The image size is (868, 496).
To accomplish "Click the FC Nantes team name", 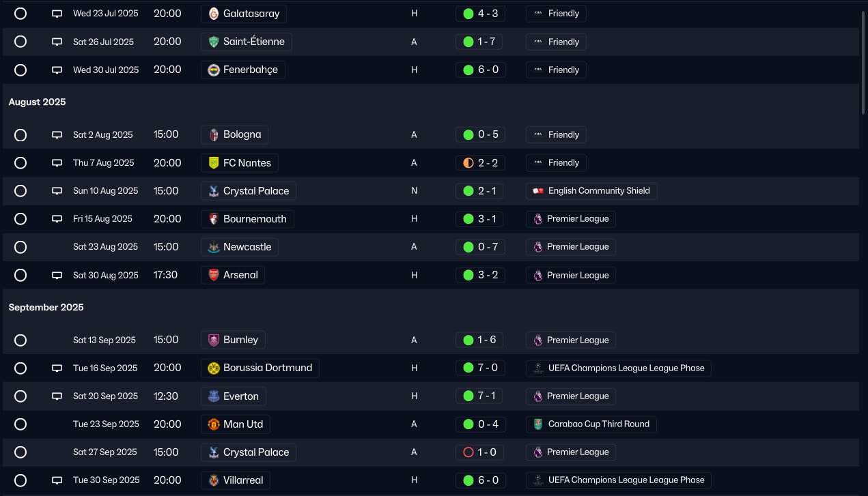I will (247, 163).
